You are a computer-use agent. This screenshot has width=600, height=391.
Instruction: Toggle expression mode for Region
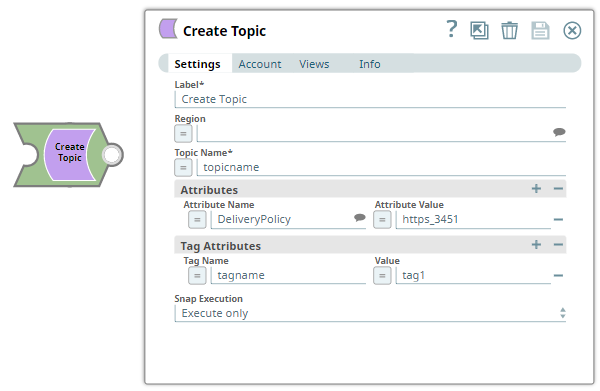tap(183, 134)
